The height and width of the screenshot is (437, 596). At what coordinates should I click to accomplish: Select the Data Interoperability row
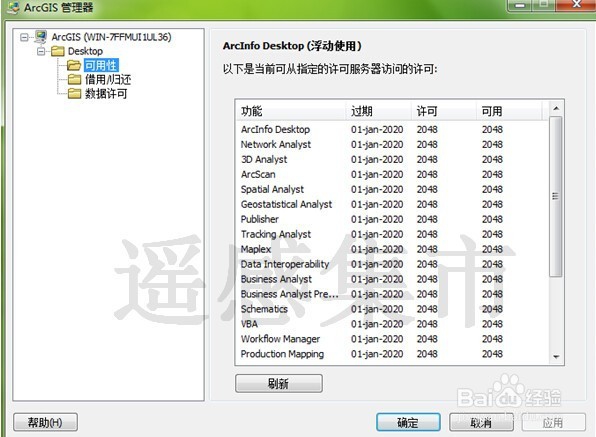coord(392,264)
